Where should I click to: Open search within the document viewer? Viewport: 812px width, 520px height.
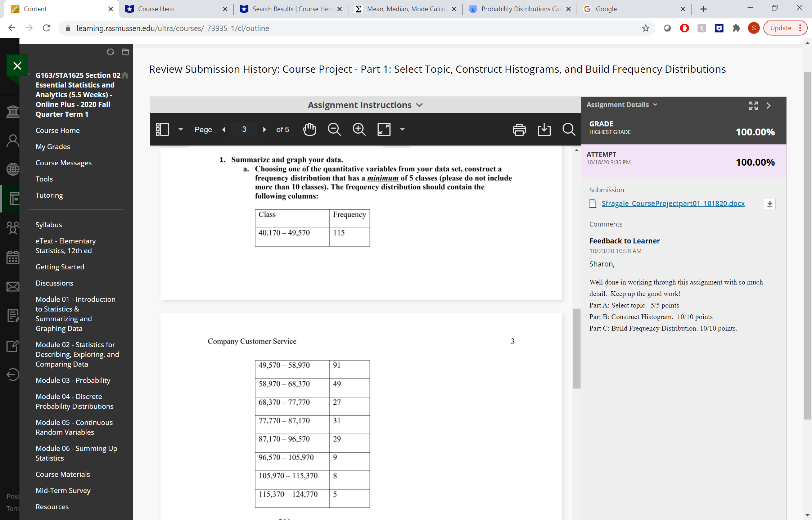pyautogui.click(x=568, y=129)
